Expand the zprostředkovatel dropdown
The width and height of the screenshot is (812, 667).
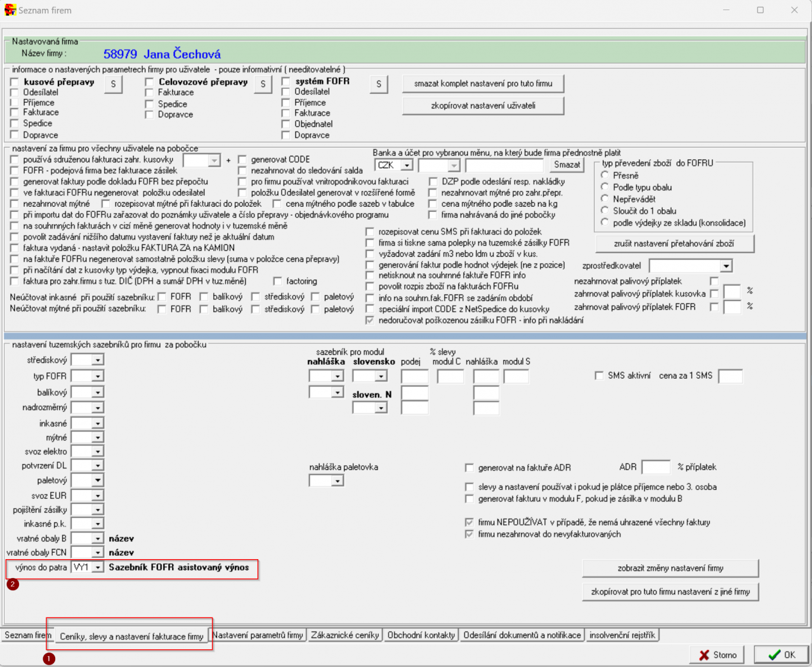click(x=726, y=266)
